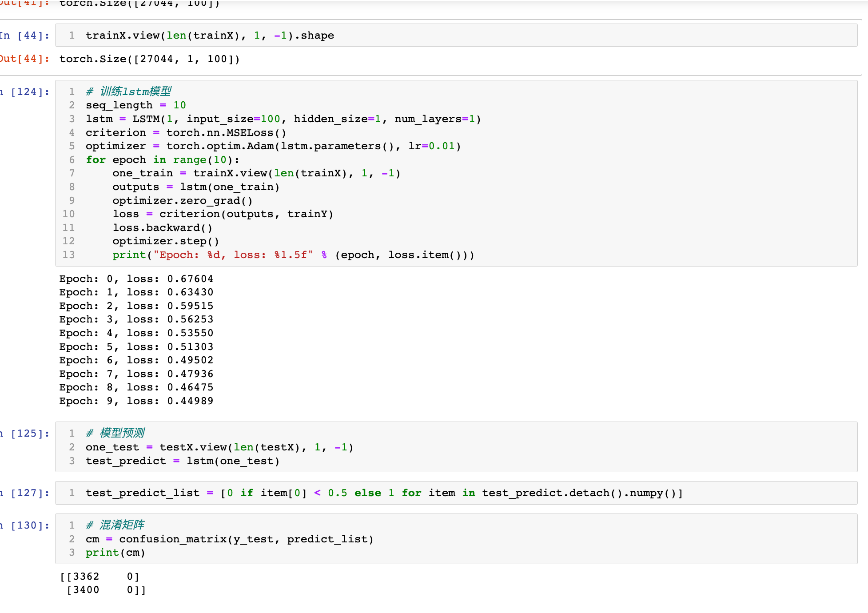This screenshot has height=613, width=868.
Task: Click the Epoch 0 loss 0.67604 output
Action: click(136, 279)
